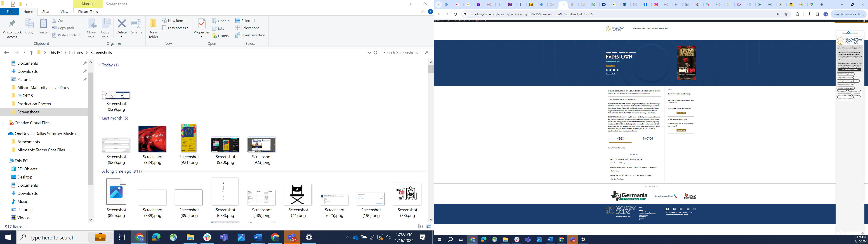Select the PHOTOS tab on Hadestown page
The image size is (868, 244).
648,138
